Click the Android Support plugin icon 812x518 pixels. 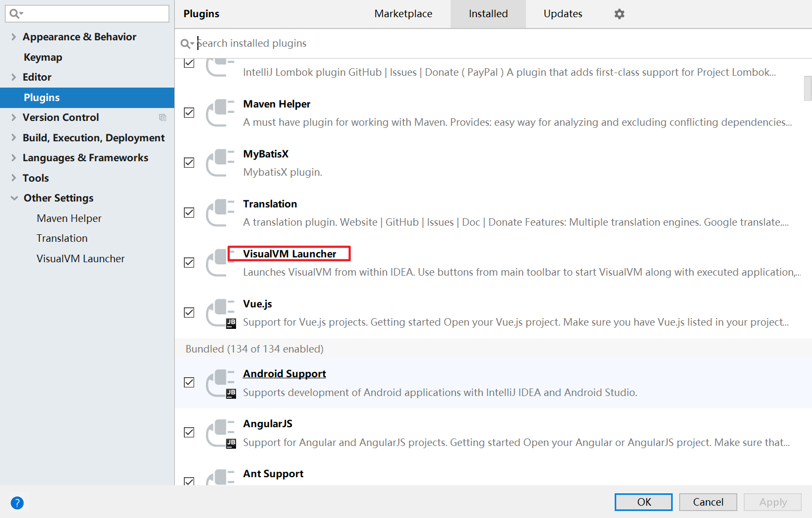click(x=221, y=383)
